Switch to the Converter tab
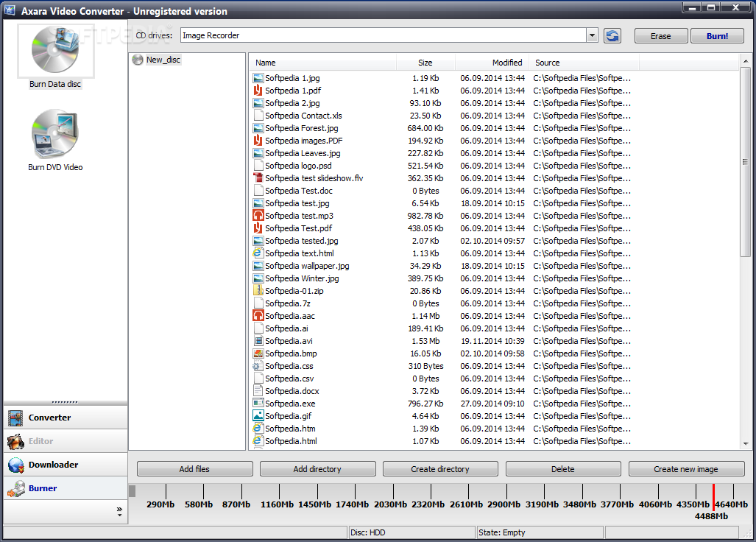Viewport: 756px width, 542px height. [x=66, y=418]
